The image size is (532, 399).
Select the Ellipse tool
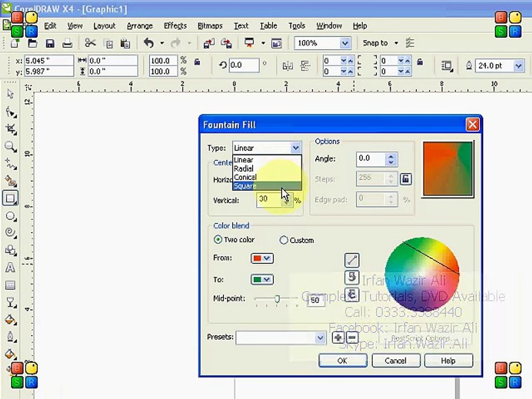(11, 216)
